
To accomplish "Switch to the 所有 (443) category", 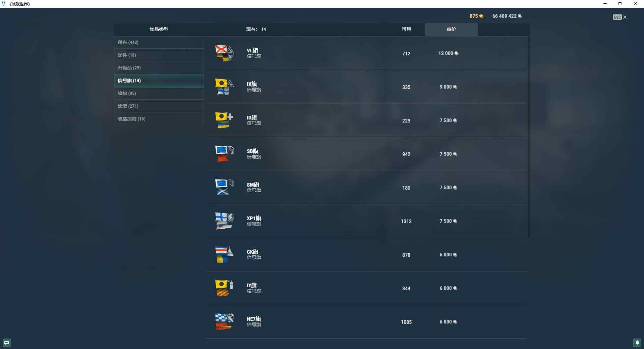I will pos(159,42).
